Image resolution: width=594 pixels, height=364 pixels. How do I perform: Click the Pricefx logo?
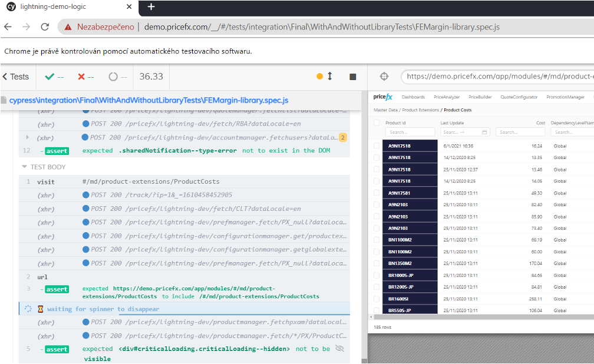click(x=382, y=97)
